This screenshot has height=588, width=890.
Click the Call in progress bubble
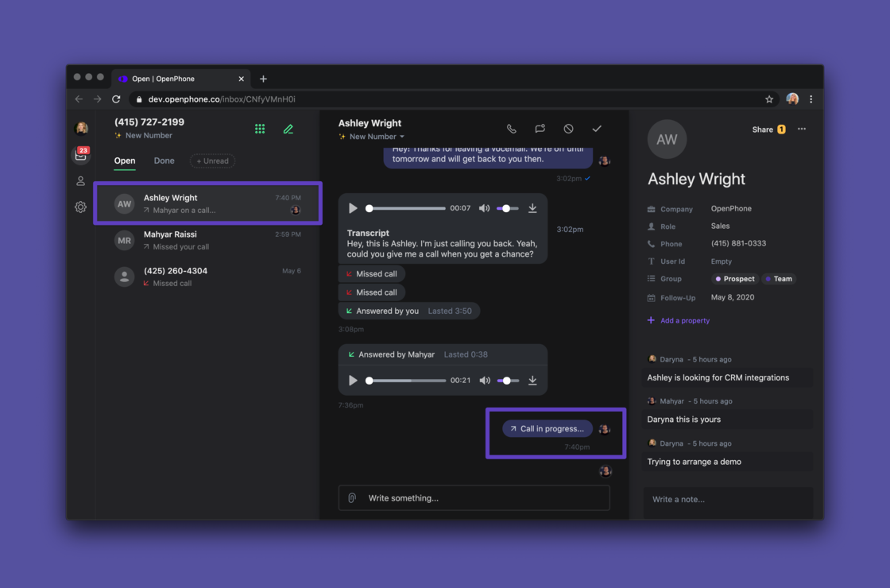coord(548,428)
